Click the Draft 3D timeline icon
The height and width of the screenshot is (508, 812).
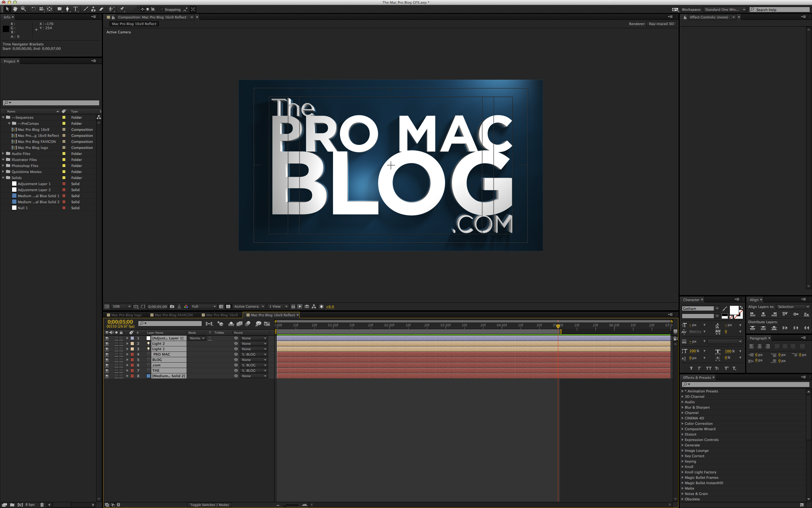pos(220,324)
